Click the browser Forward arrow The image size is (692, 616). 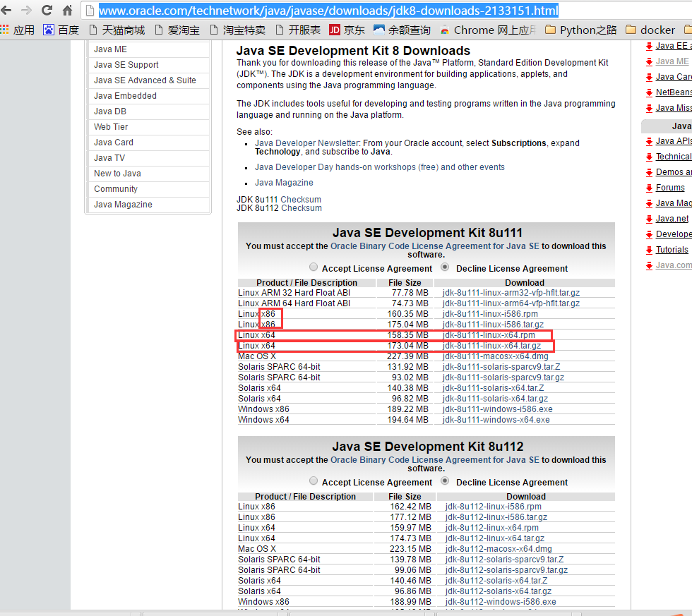click(x=27, y=10)
